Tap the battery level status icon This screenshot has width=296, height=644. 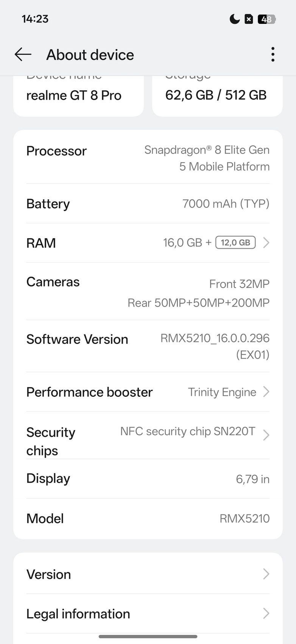click(266, 19)
